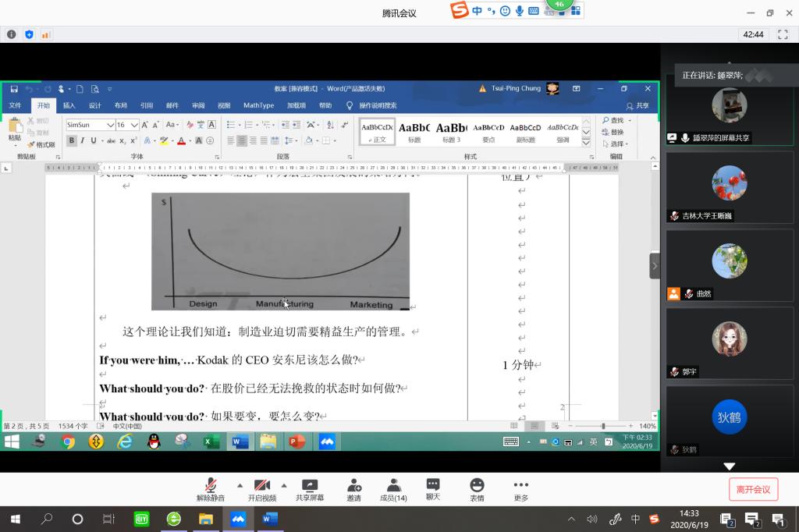Image resolution: width=799 pixels, height=532 pixels.
Task: Click the network signal bars icon
Action: [x=46, y=34]
